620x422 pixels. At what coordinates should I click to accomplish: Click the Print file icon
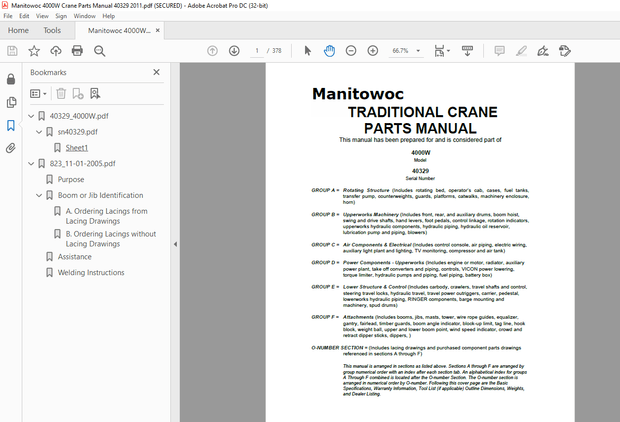(78, 51)
